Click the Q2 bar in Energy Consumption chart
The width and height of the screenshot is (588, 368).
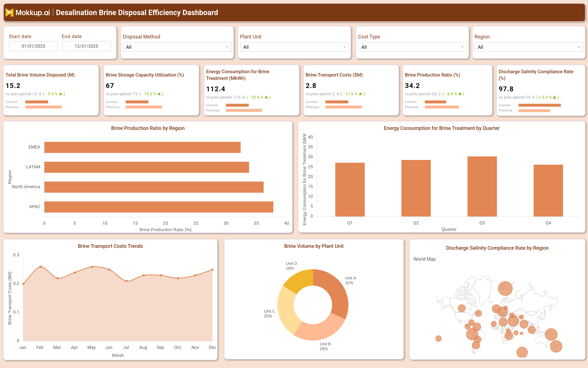(416, 188)
